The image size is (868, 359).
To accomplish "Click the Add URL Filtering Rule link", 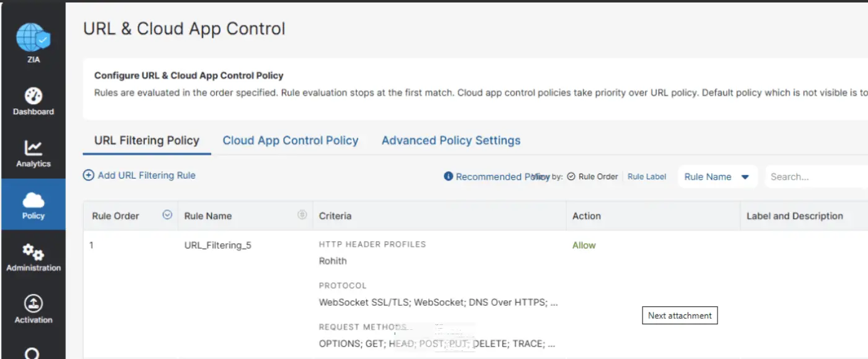I will [147, 175].
